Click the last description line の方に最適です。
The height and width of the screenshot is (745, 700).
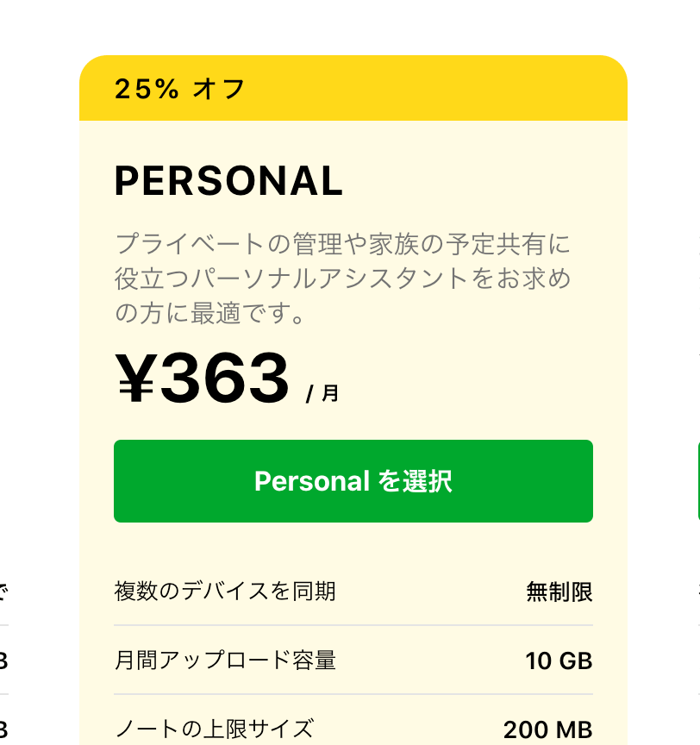point(210,314)
